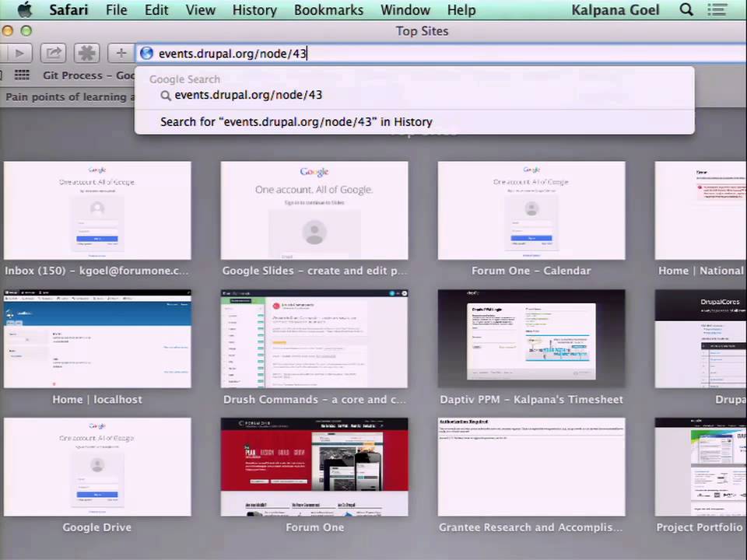Open Top Sites grid icon

22,75
